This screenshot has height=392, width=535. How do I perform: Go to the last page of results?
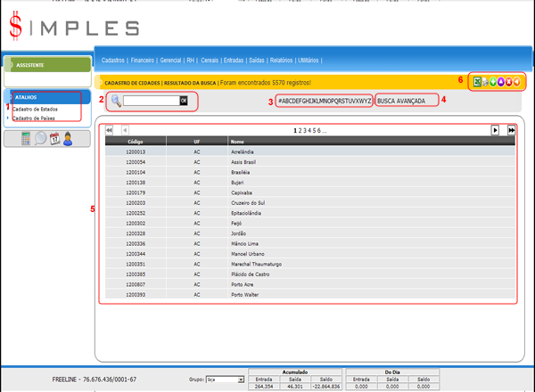pos(512,130)
